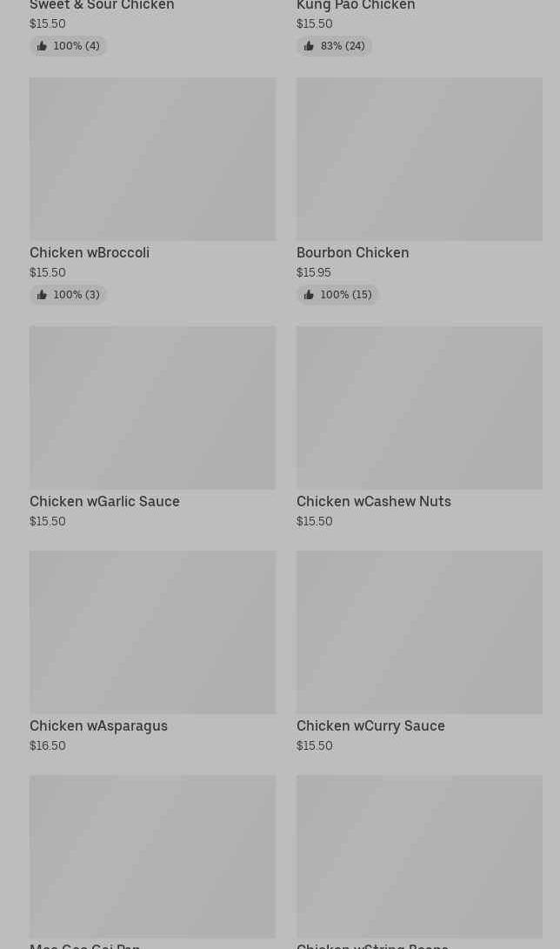Click the 83% (24) rating badge

[334, 46]
